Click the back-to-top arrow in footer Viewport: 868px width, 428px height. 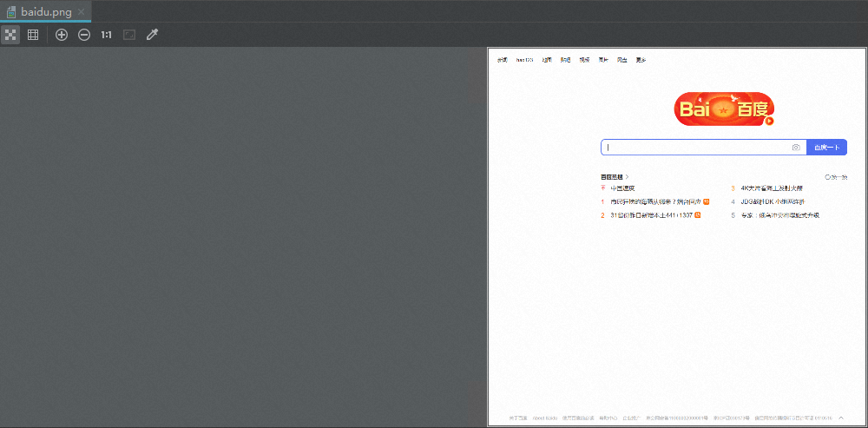tap(841, 418)
